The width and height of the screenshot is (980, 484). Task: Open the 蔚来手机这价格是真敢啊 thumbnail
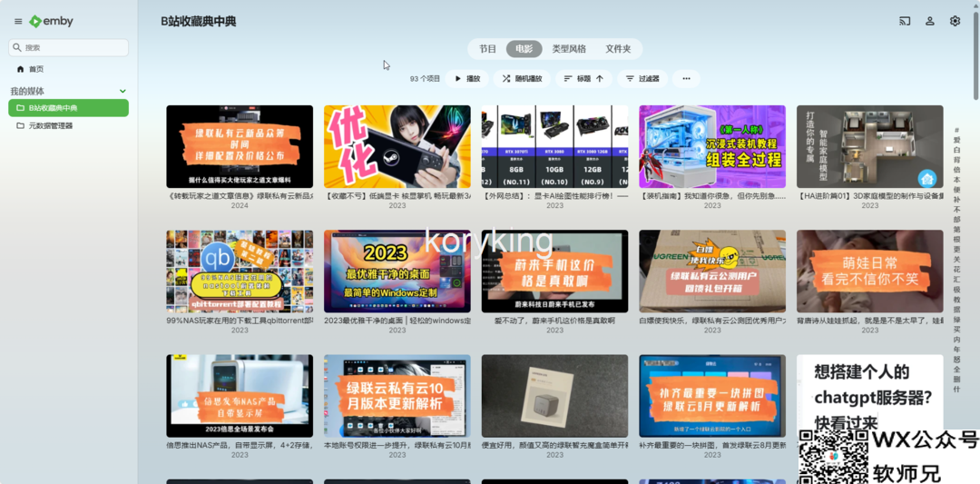[x=554, y=272]
